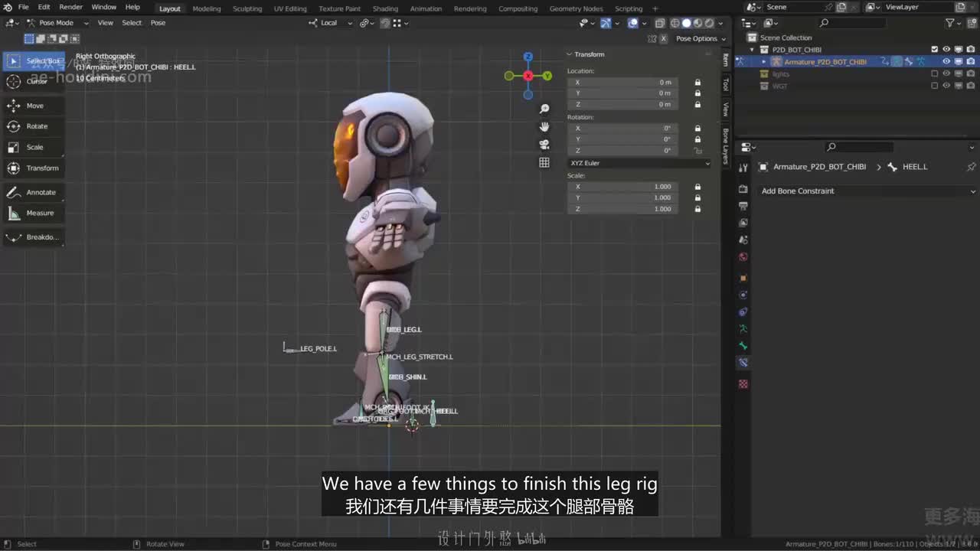Open the View Layer properties tab
This screenshot has width=980, height=551.
tap(743, 223)
